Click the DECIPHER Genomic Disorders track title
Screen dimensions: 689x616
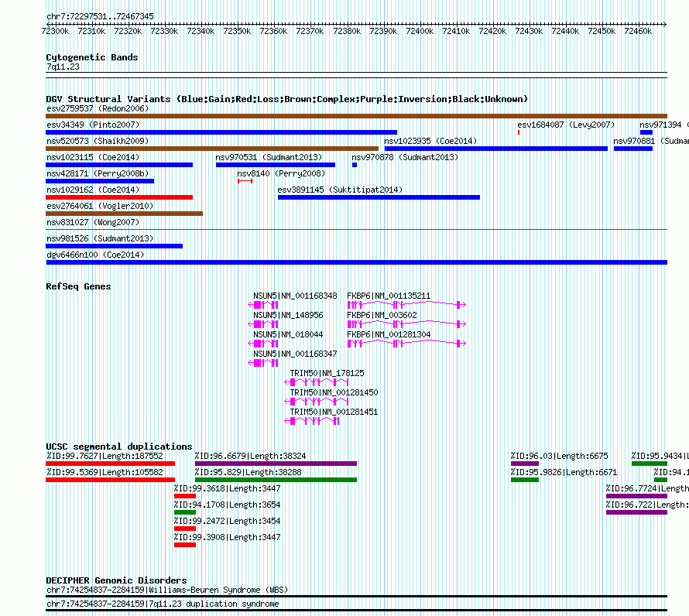click(116, 580)
